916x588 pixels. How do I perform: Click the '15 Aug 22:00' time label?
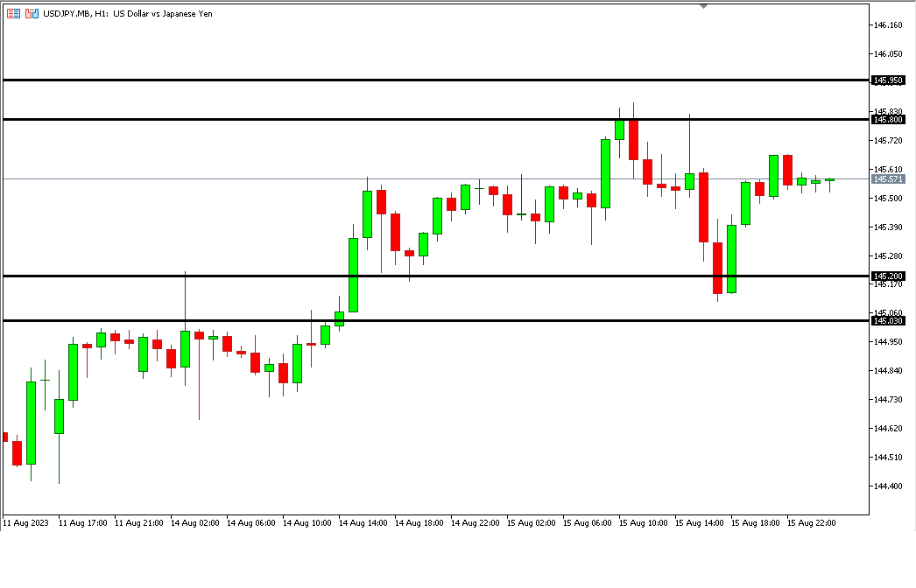coord(812,522)
